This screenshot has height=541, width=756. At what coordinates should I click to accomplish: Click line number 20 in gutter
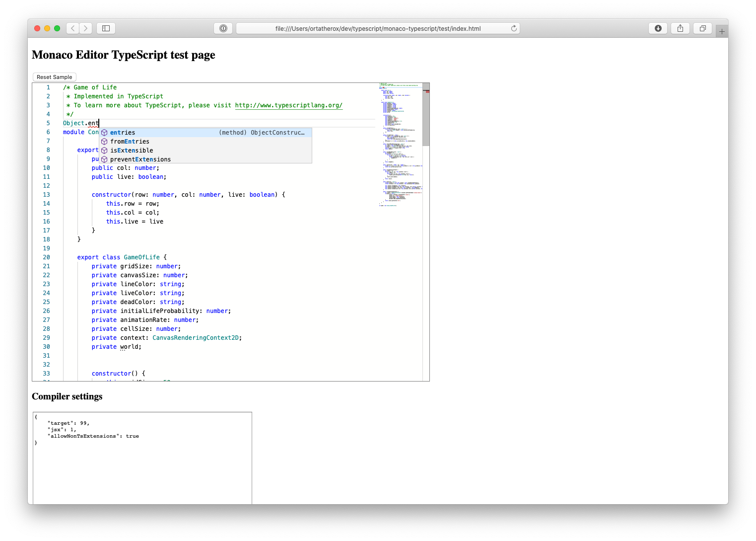[46, 257]
